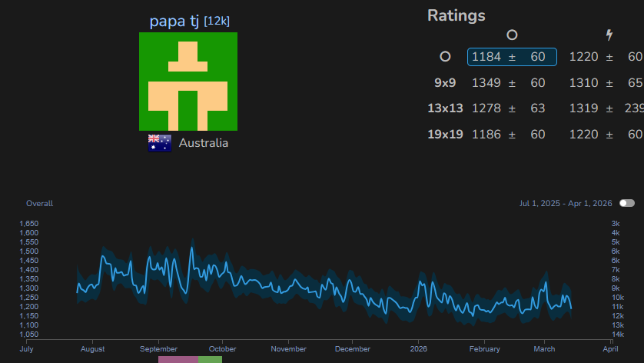This screenshot has width=644, height=363.
Task: Click the Australian flag icon
Action: tap(160, 143)
